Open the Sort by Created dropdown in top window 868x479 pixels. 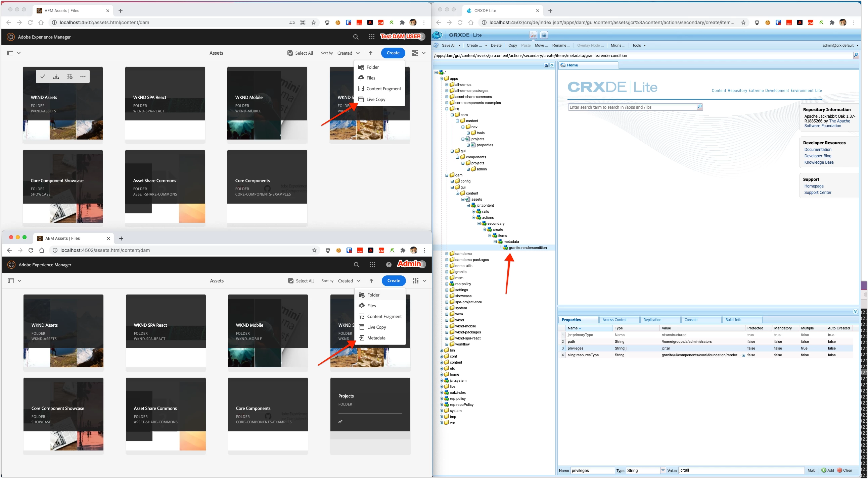pos(349,53)
